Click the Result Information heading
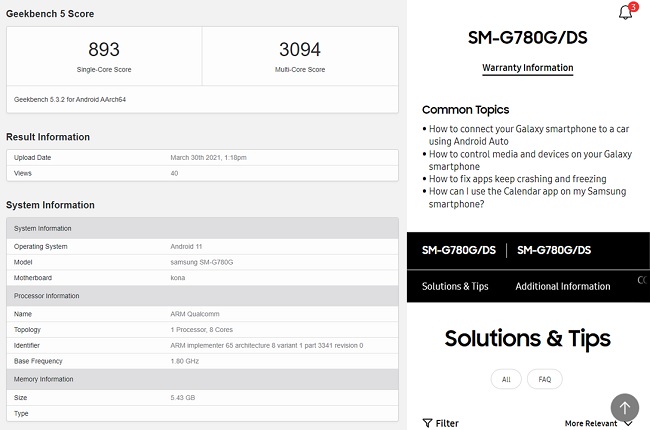The image size is (650, 430). point(48,137)
